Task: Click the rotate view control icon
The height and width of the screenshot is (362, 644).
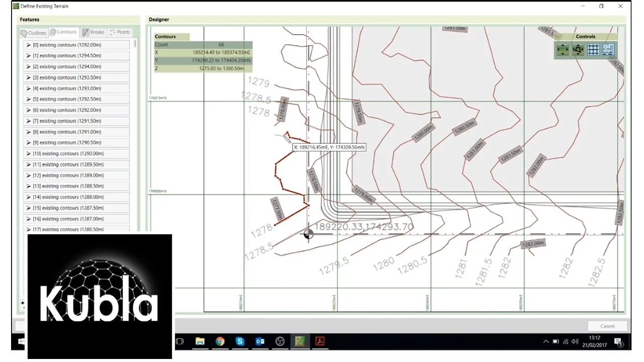Action: 578,50
